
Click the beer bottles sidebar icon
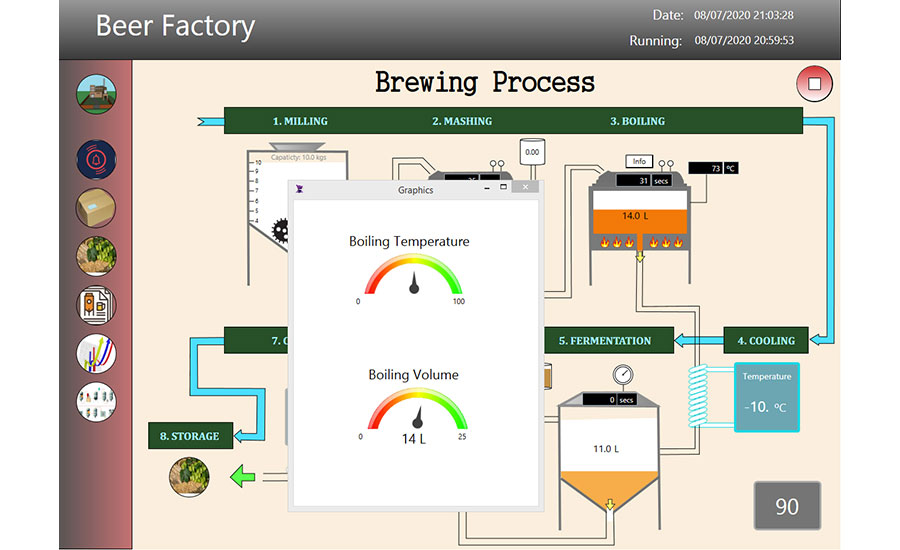pos(96,401)
